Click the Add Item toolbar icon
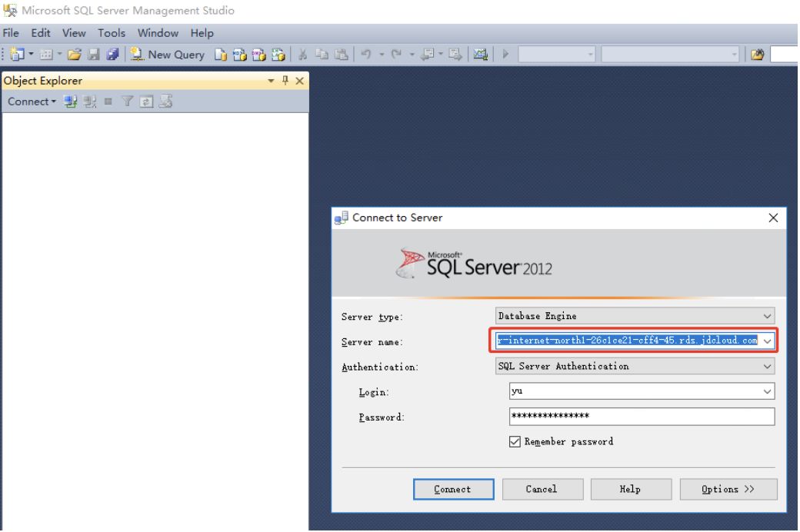 point(46,54)
